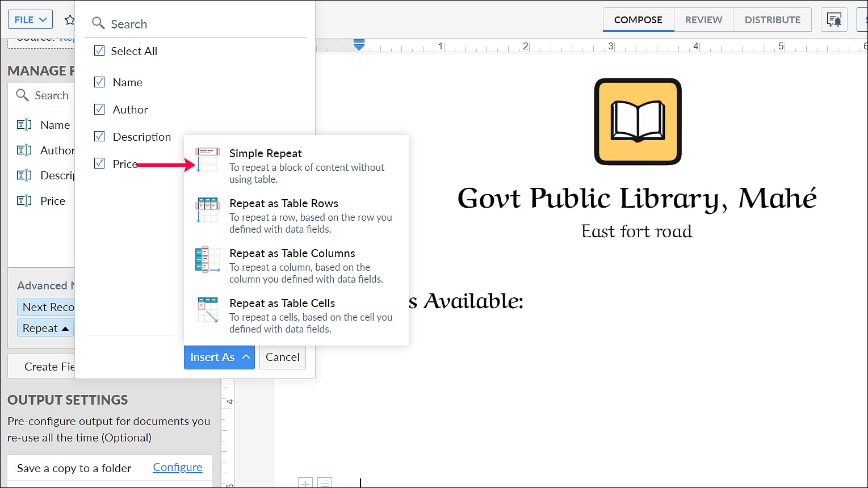
Task: Click the East fort road subtitle
Action: tap(637, 232)
